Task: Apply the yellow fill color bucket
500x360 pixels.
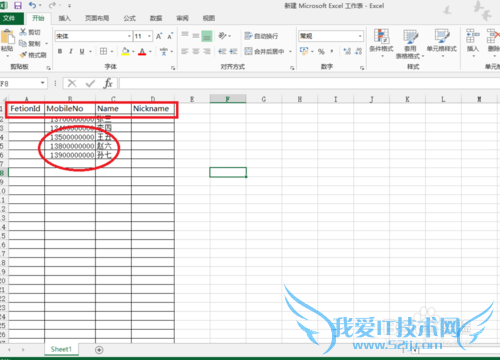Action: click(x=125, y=51)
